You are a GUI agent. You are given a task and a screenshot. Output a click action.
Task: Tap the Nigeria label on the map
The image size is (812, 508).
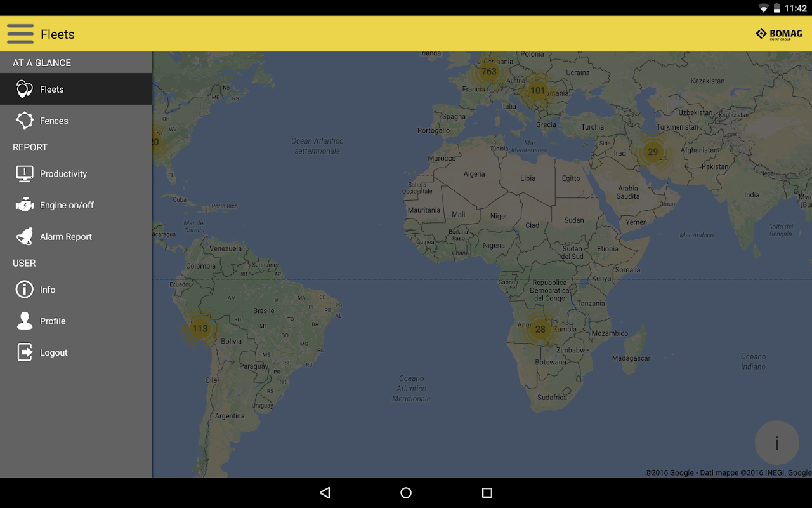pyautogui.click(x=494, y=246)
